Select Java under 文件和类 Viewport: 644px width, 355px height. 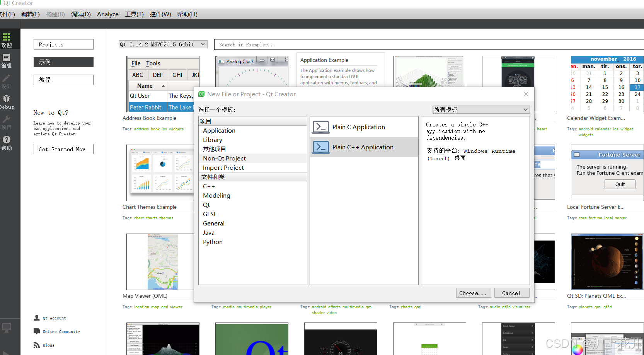(253, 233)
